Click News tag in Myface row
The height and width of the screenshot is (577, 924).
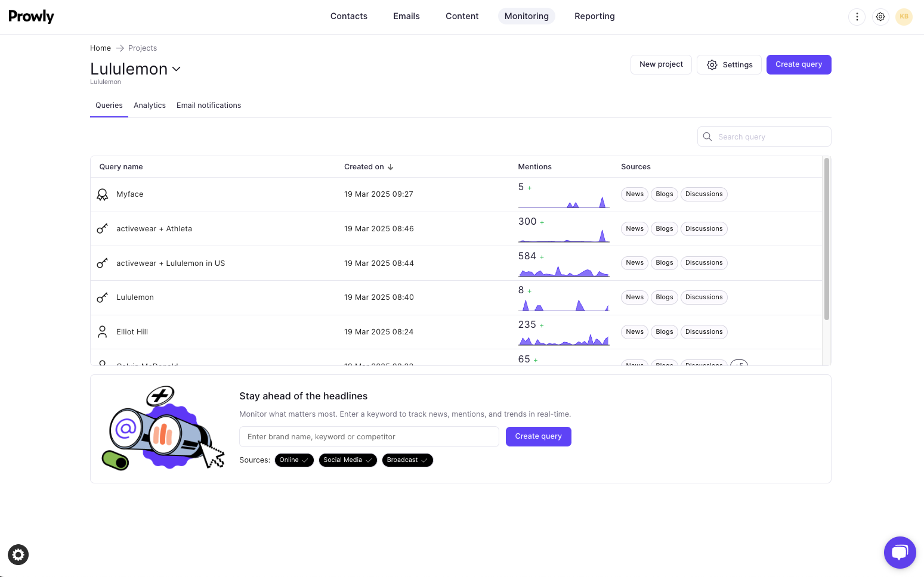click(635, 194)
